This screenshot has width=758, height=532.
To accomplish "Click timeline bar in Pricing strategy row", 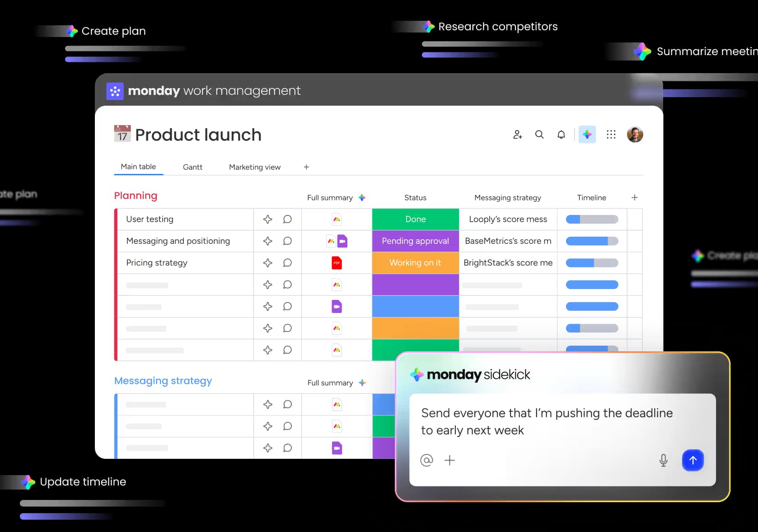I will [592, 263].
